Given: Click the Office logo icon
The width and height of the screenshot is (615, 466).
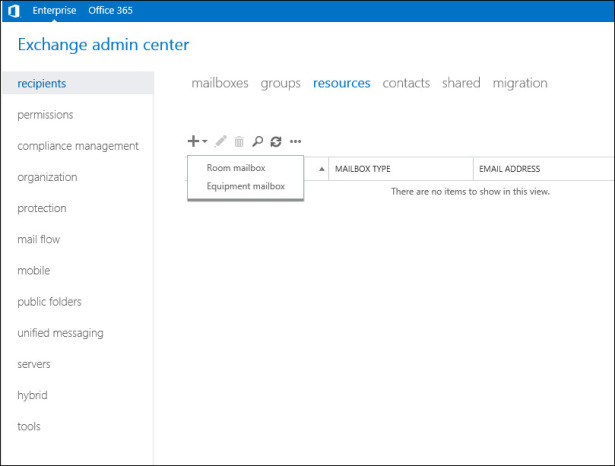Looking at the screenshot, I should coord(14,11).
